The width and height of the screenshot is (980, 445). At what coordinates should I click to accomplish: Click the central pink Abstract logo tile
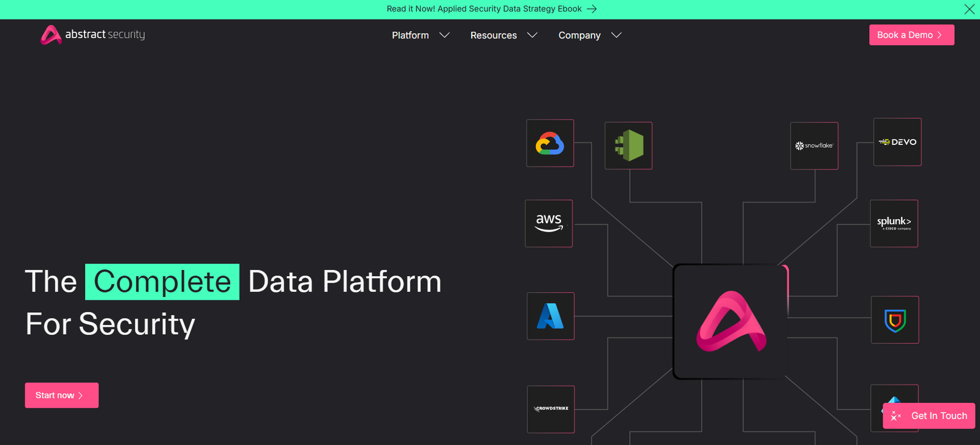(x=730, y=321)
